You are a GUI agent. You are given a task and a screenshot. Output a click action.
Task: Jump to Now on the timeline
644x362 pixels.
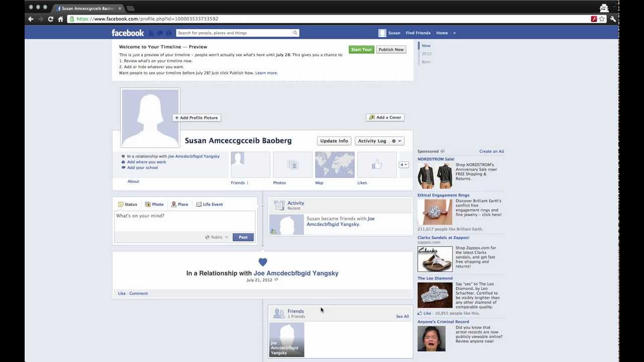[x=426, y=46]
